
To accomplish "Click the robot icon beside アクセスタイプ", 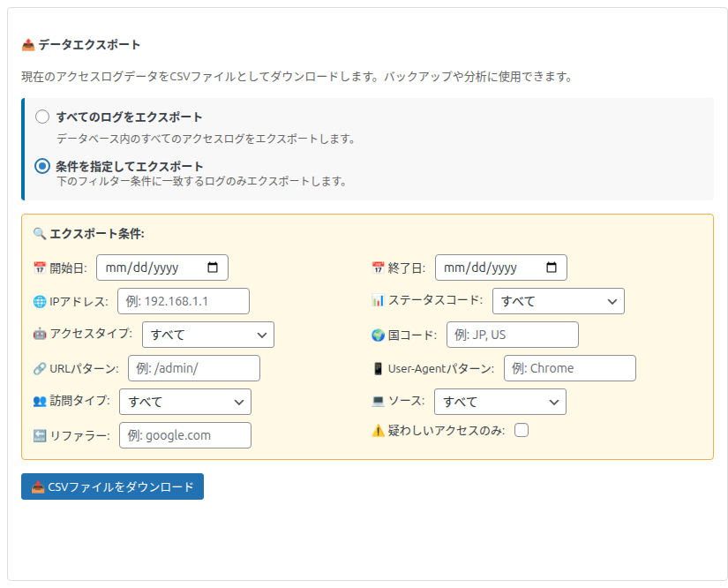I will [40, 334].
